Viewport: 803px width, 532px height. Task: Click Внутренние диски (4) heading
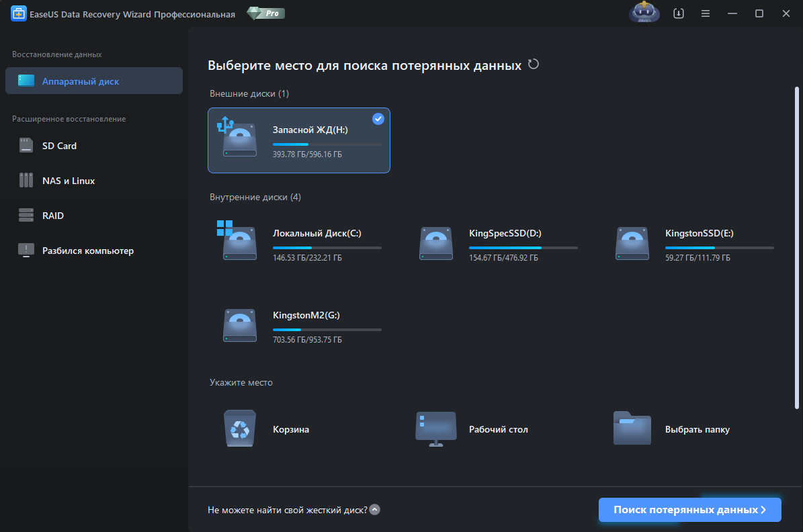pyautogui.click(x=255, y=197)
